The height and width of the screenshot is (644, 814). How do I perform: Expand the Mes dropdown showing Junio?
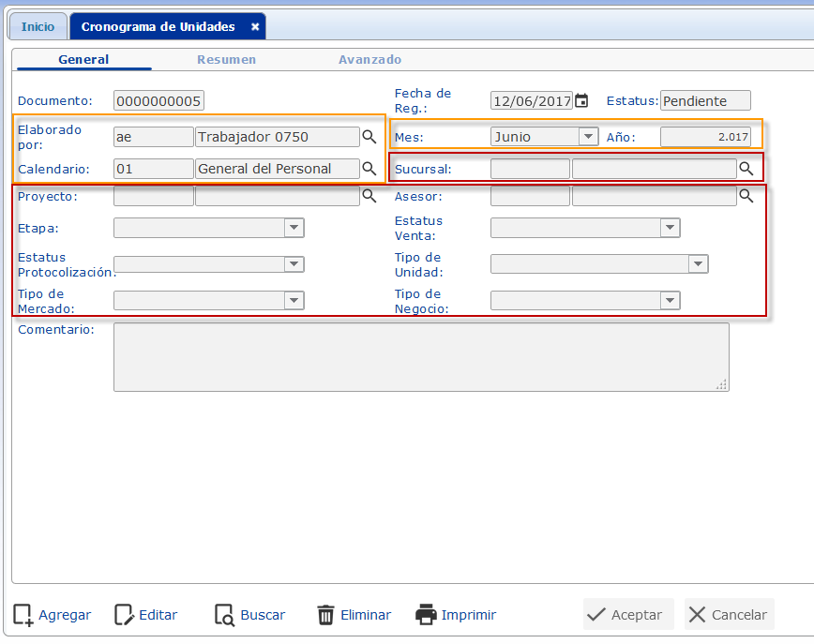click(588, 137)
